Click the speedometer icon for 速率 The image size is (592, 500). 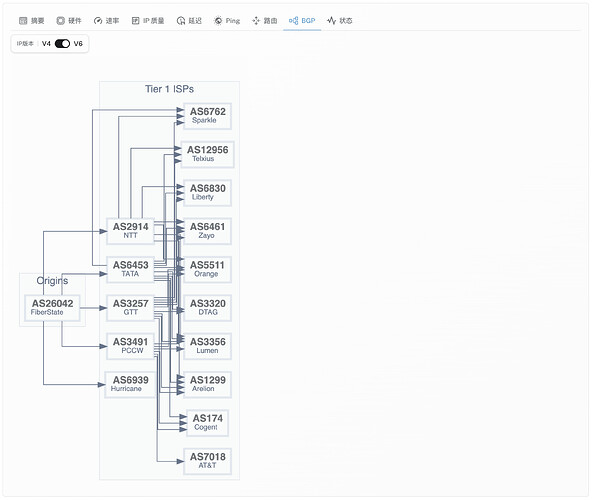click(98, 21)
